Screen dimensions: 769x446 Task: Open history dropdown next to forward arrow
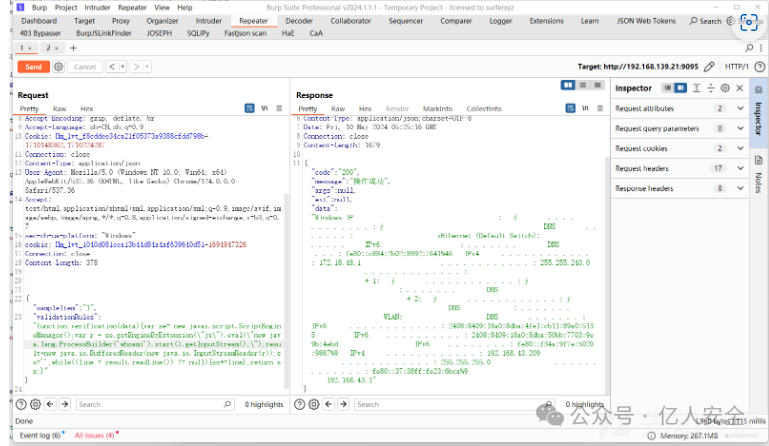click(147, 67)
